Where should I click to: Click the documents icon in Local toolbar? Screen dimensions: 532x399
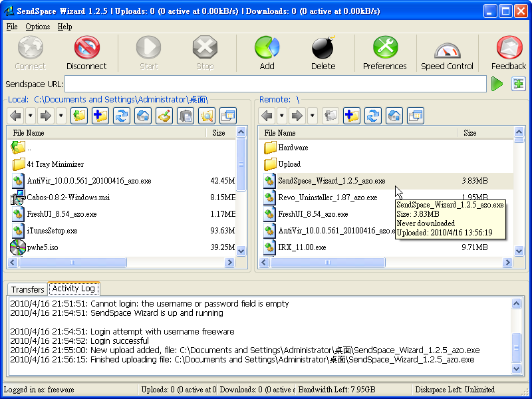coord(186,116)
